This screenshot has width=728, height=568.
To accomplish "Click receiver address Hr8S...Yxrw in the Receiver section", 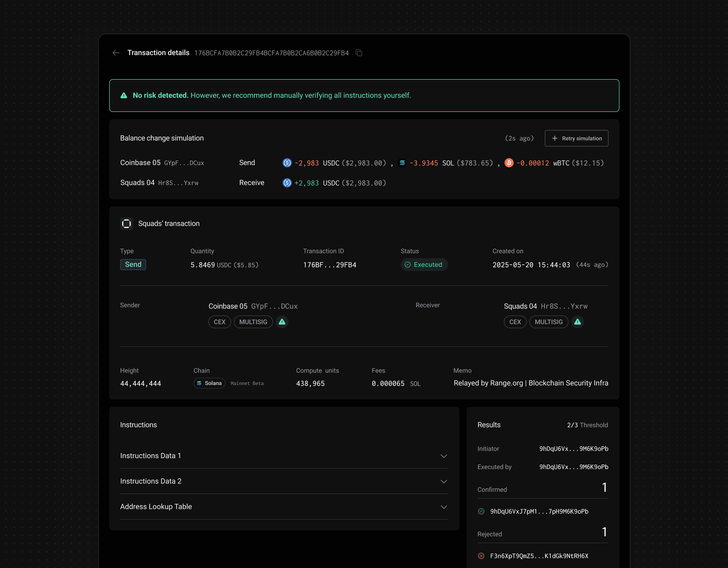I will (564, 306).
